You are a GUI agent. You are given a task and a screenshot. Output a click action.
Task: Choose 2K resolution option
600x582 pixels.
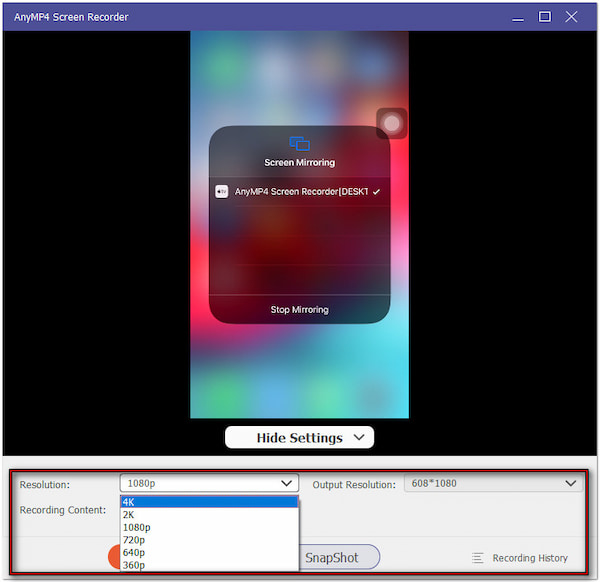click(209, 515)
